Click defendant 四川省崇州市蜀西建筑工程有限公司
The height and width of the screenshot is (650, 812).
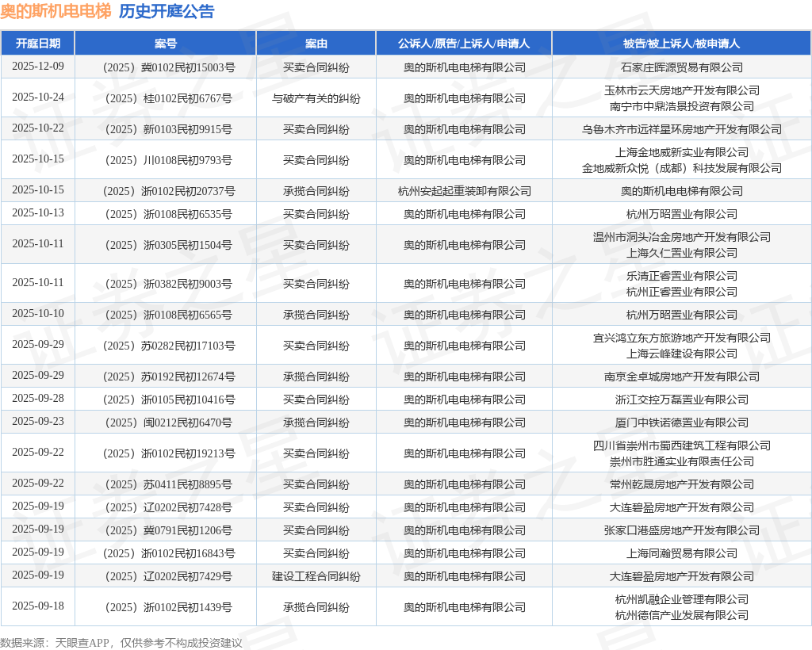[x=681, y=446]
